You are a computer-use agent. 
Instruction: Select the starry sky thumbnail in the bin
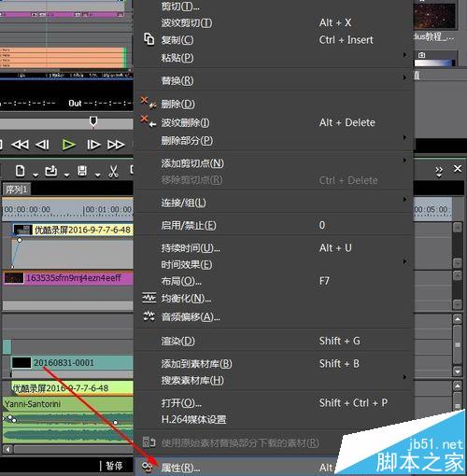[434, 15]
